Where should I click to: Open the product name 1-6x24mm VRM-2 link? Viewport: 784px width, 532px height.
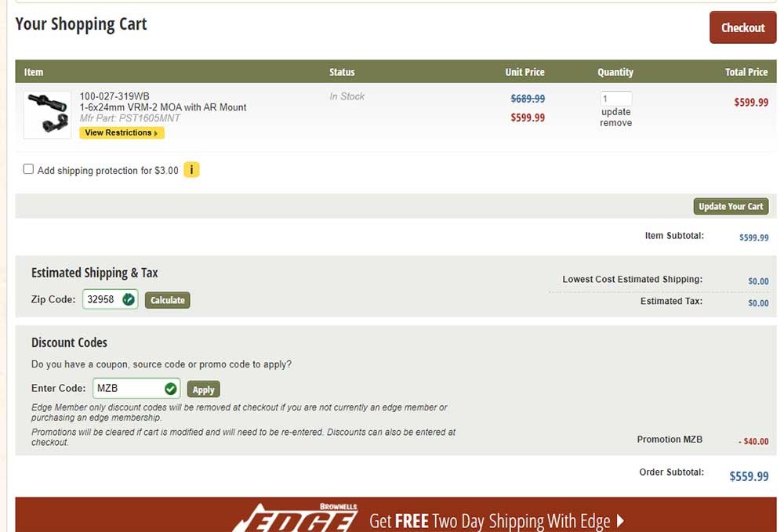coord(163,107)
